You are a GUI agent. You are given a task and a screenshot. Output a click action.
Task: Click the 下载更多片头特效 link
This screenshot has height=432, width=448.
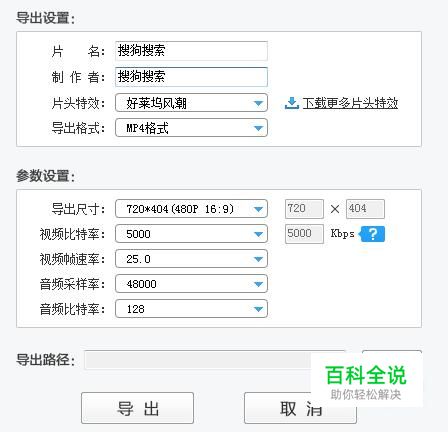point(350,103)
